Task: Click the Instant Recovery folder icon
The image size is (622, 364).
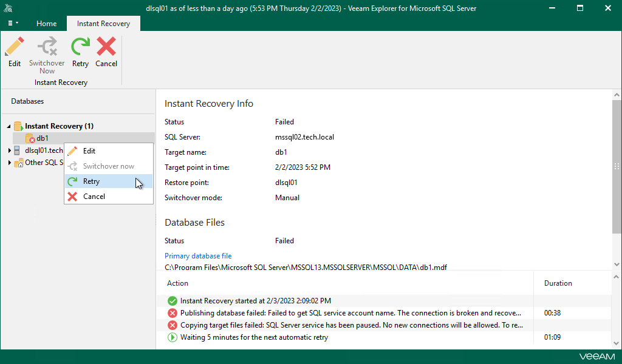Action: click(18, 126)
